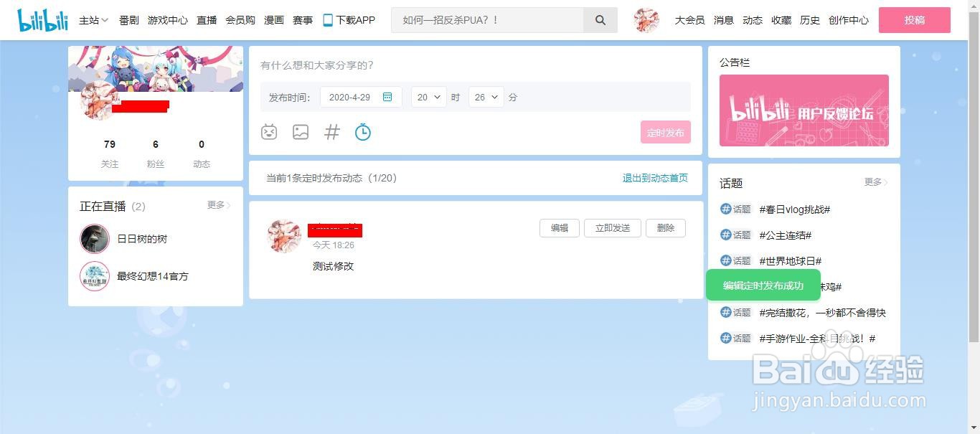Open the image upload icon
The height and width of the screenshot is (434, 980).
pos(301,132)
